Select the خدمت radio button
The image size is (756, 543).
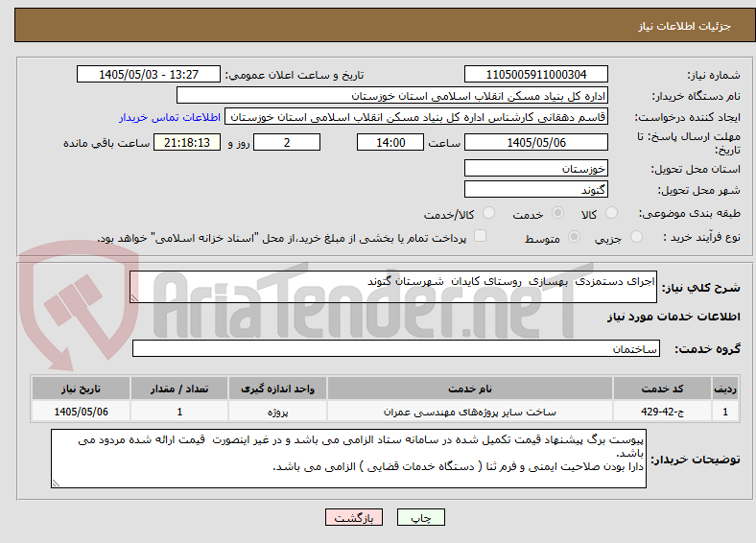[x=557, y=213]
